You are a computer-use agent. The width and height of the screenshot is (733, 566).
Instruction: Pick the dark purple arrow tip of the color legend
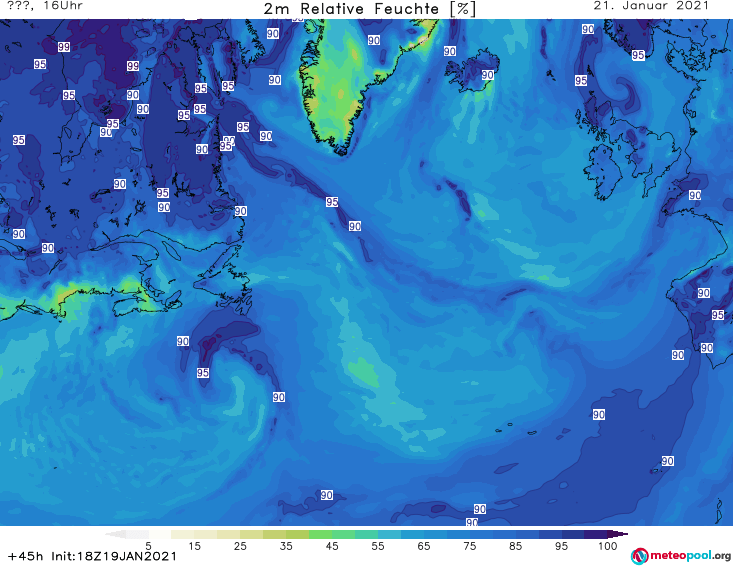pos(620,534)
